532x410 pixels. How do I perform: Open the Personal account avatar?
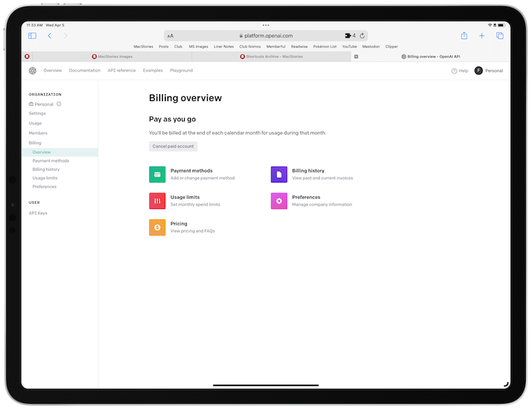pos(478,71)
